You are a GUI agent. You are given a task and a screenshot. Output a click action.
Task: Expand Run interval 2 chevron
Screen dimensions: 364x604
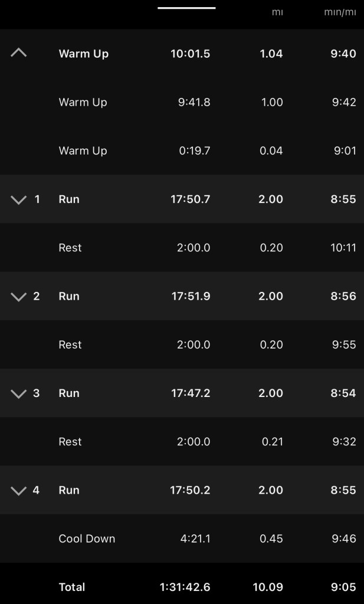point(19,296)
